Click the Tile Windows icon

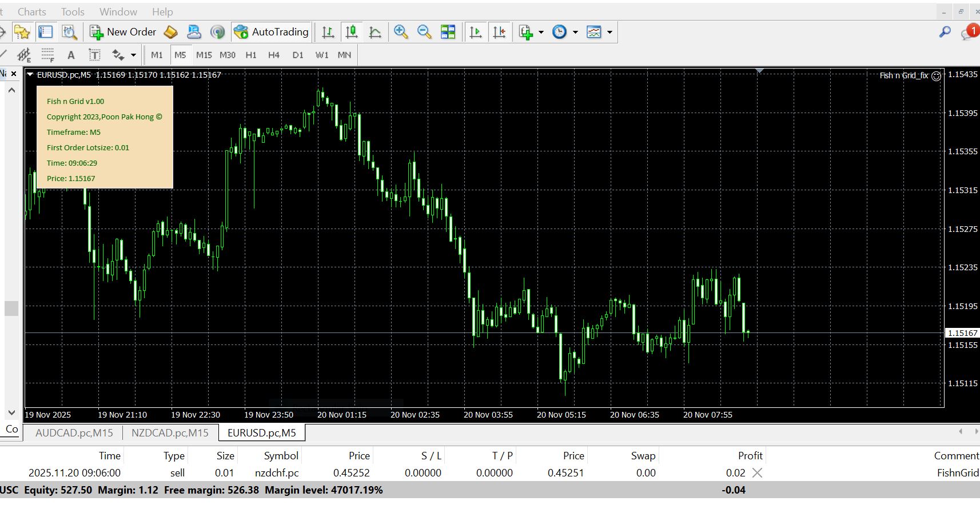click(448, 32)
